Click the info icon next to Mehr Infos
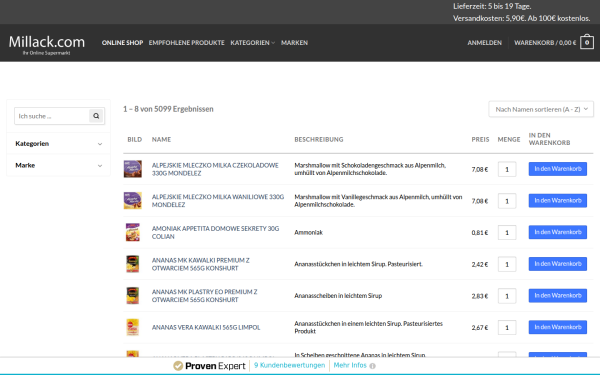 click(372, 366)
